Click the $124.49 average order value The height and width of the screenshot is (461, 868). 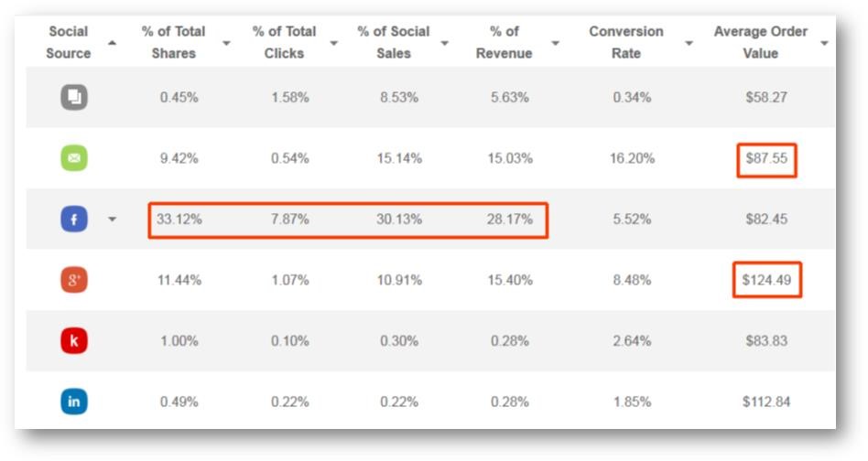pyautogui.click(x=766, y=280)
